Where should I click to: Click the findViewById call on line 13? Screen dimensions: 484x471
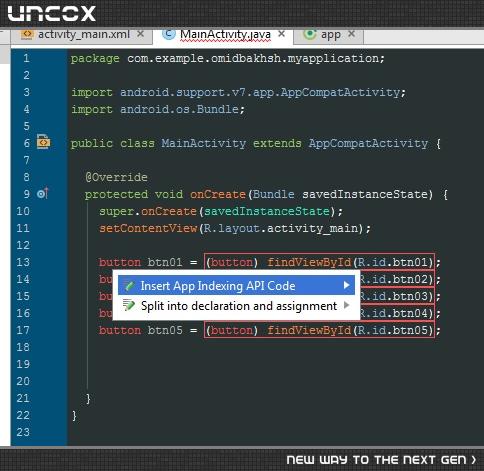309,262
